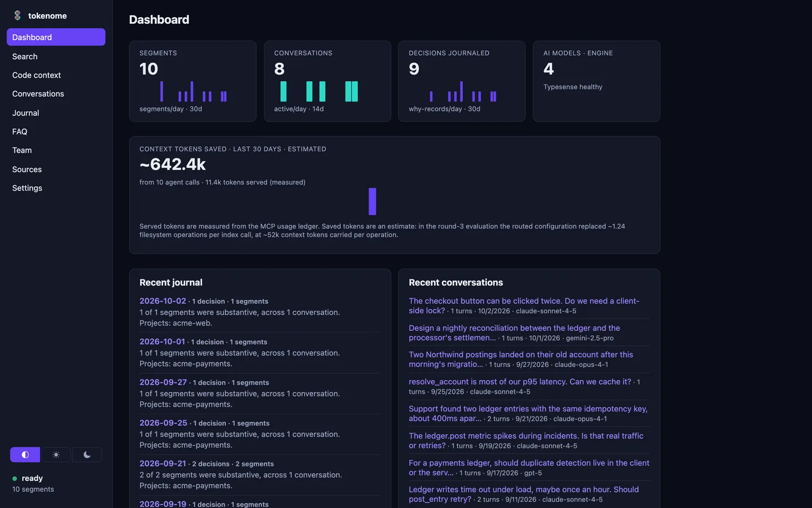
Task: Open the resolve_account p95 latency conversation
Action: 520,382
